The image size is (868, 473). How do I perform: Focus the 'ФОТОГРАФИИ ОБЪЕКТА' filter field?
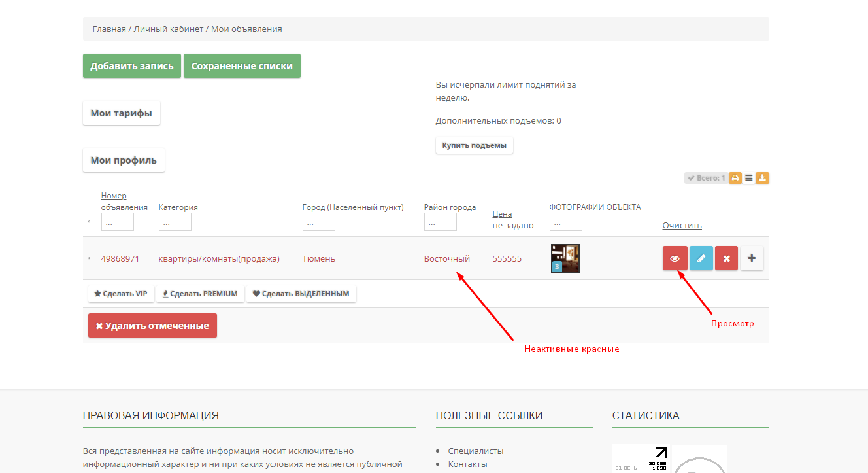coord(566,222)
